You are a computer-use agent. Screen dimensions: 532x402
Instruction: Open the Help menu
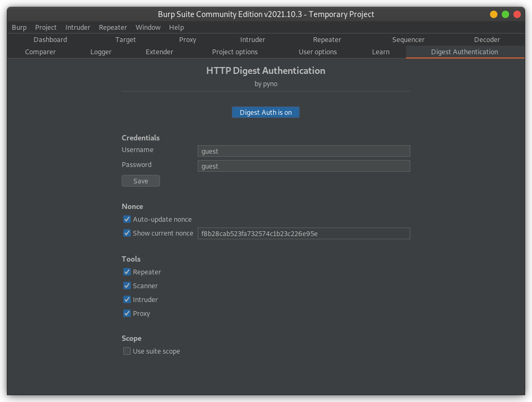coord(176,28)
